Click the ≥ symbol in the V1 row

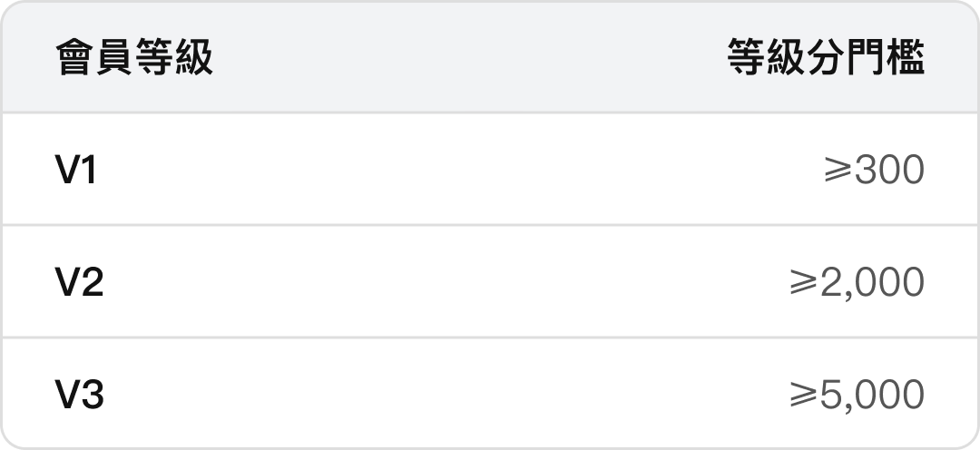click(x=837, y=171)
